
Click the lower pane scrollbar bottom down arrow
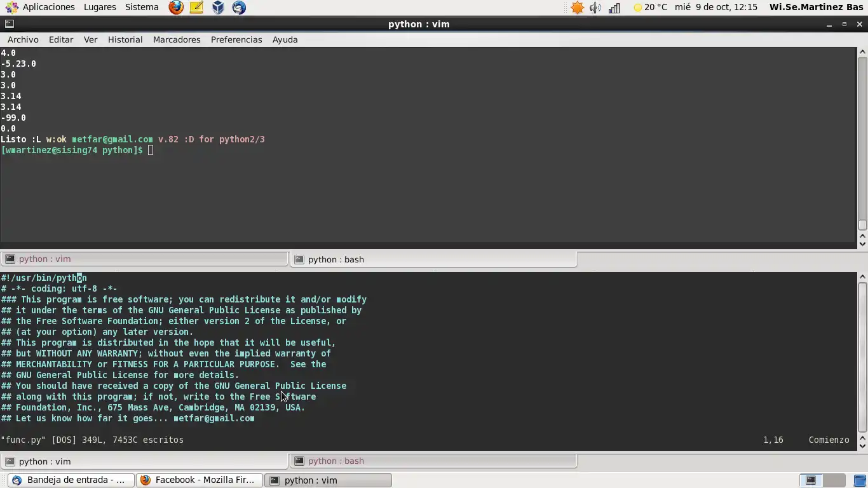(x=862, y=445)
